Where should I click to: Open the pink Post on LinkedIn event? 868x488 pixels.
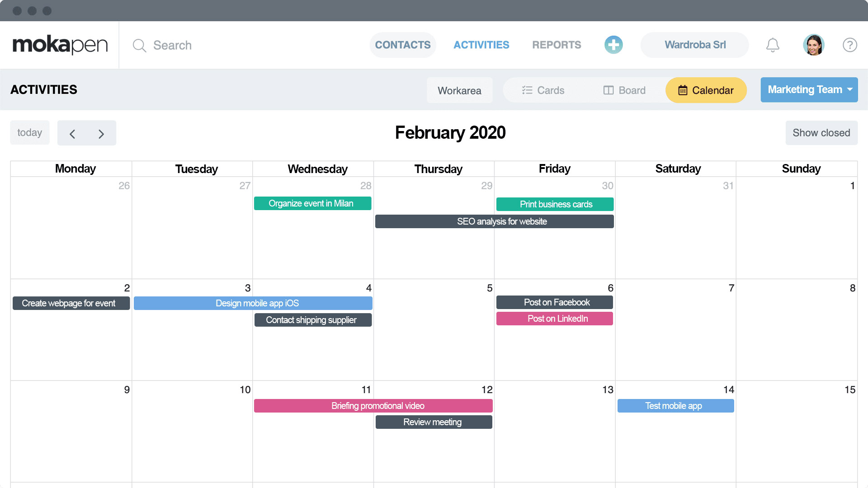click(x=554, y=318)
